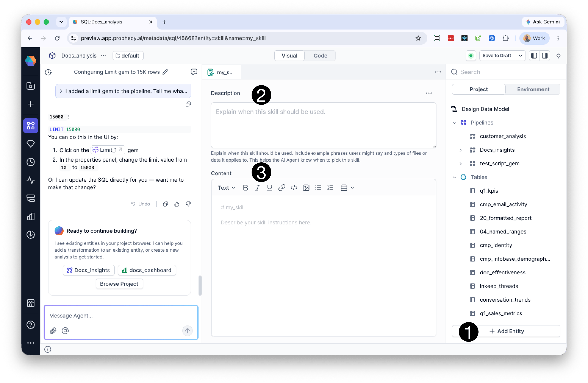Give thumbs up to agent response
The image size is (588, 383).
(x=177, y=204)
